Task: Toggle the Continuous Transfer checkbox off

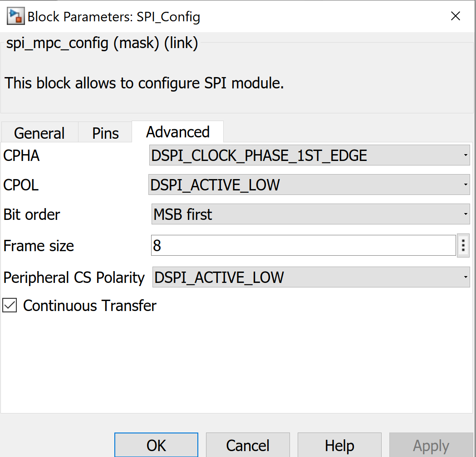Action: click(10, 306)
